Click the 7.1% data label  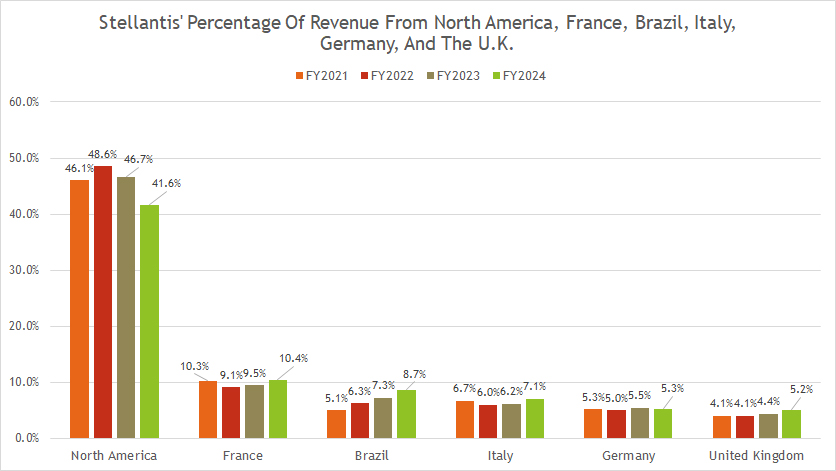(535, 386)
